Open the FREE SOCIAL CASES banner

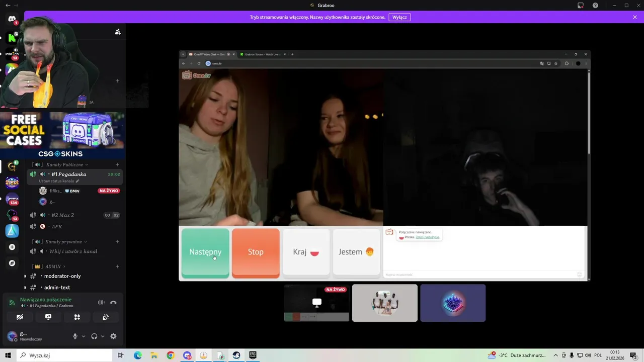62,135
